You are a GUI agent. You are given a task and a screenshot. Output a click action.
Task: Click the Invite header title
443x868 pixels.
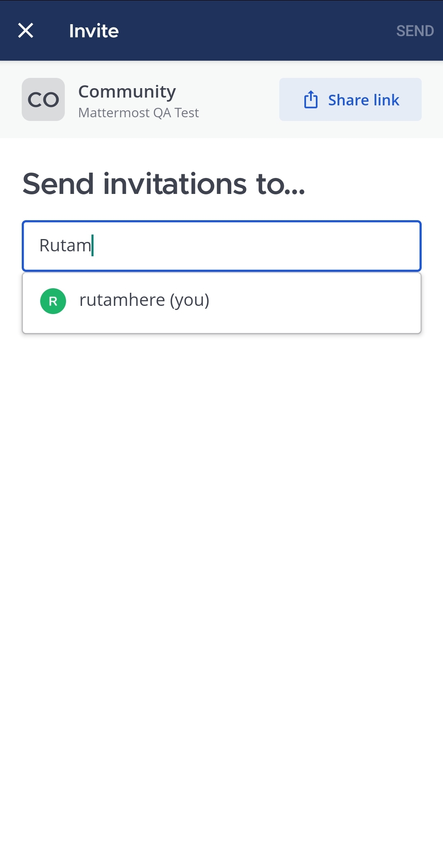(x=94, y=30)
